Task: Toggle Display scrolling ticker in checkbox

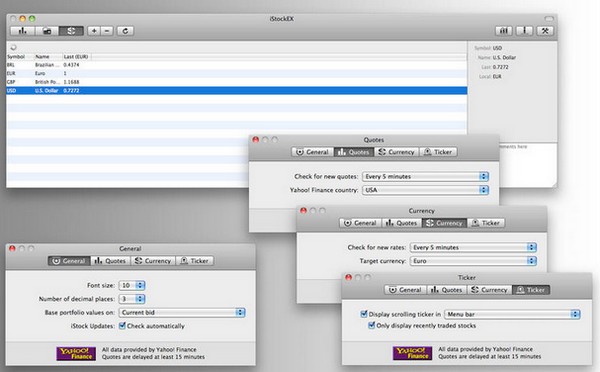Action: click(364, 314)
